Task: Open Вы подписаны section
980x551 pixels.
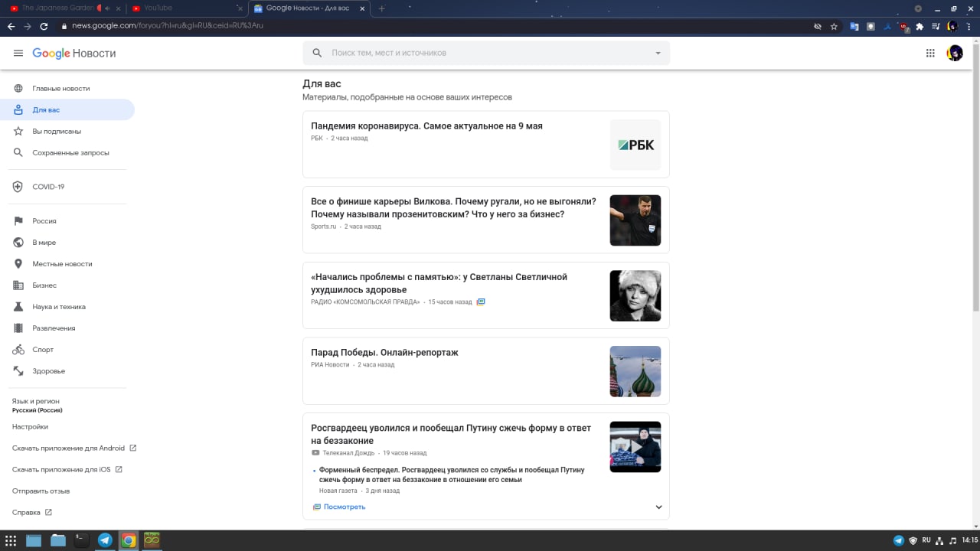Action: [x=67, y=131]
